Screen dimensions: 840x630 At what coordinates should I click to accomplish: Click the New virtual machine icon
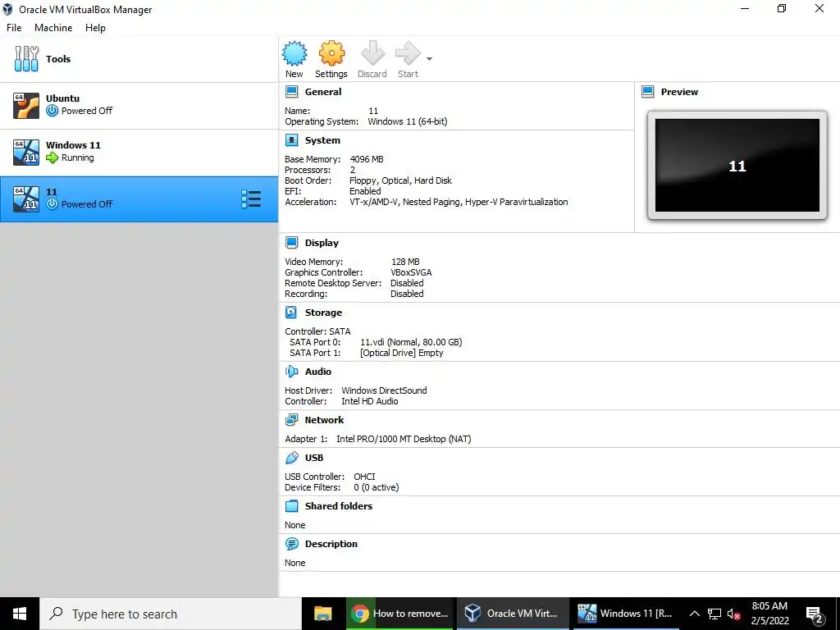(x=294, y=53)
